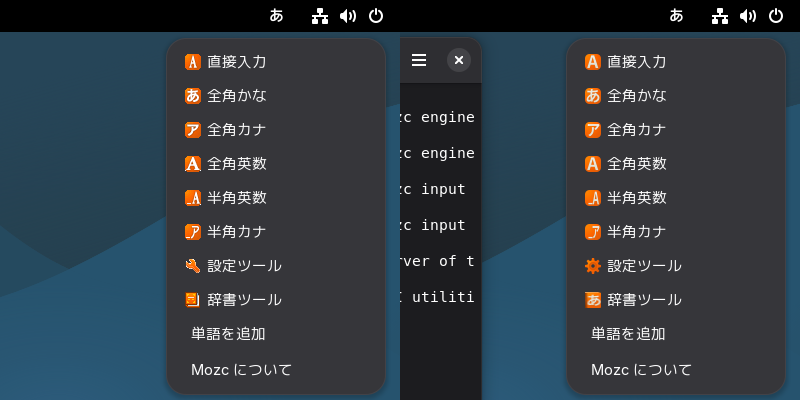The height and width of the screenshot is (400, 800).
Task: Open the hamburger menu in terminal window
Action: click(419, 60)
